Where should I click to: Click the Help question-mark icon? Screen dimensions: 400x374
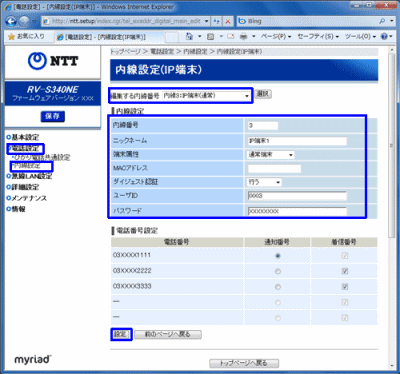(384, 36)
